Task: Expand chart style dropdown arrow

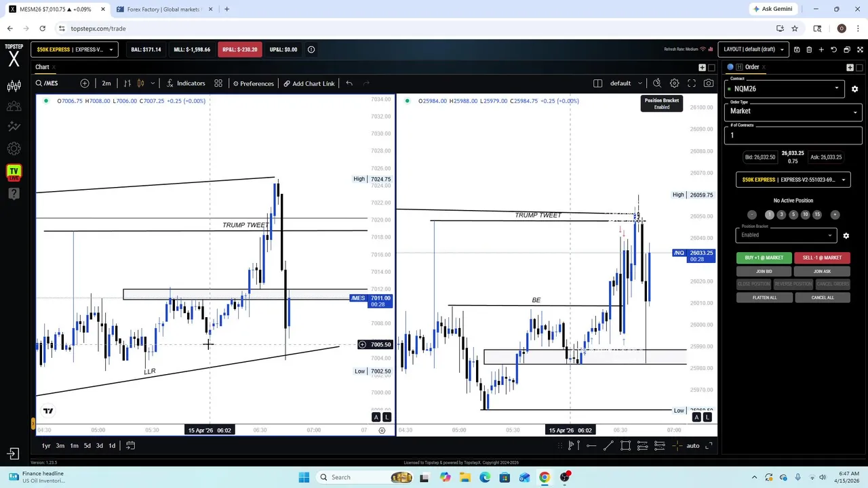Action: click(x=153, y=83)
